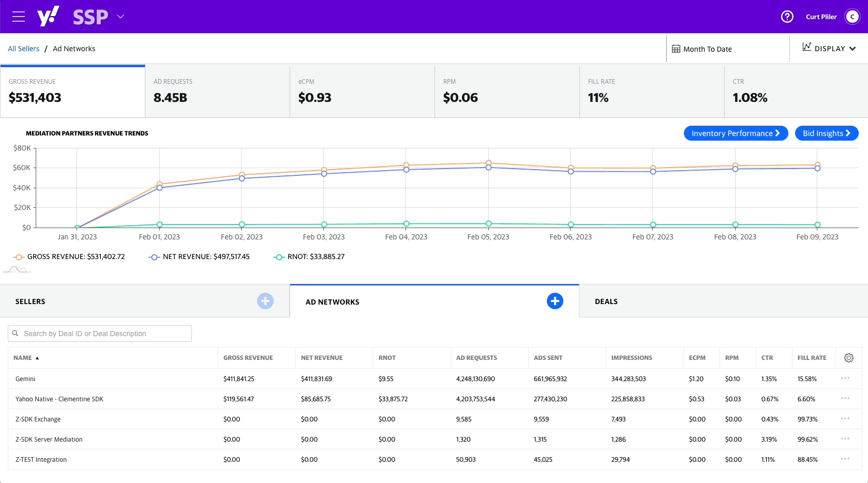Open the DISPLAY dropdown
868x483 pixels.
829,49
